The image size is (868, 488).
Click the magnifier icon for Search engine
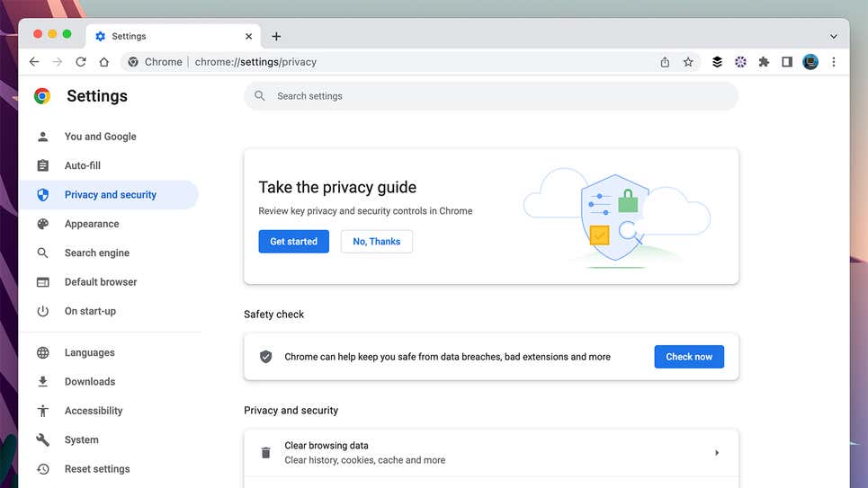click(42, 253)
